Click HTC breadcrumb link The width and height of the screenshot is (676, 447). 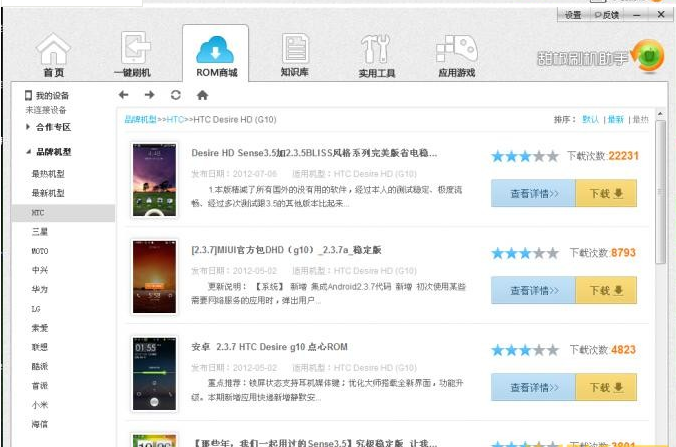175,119
